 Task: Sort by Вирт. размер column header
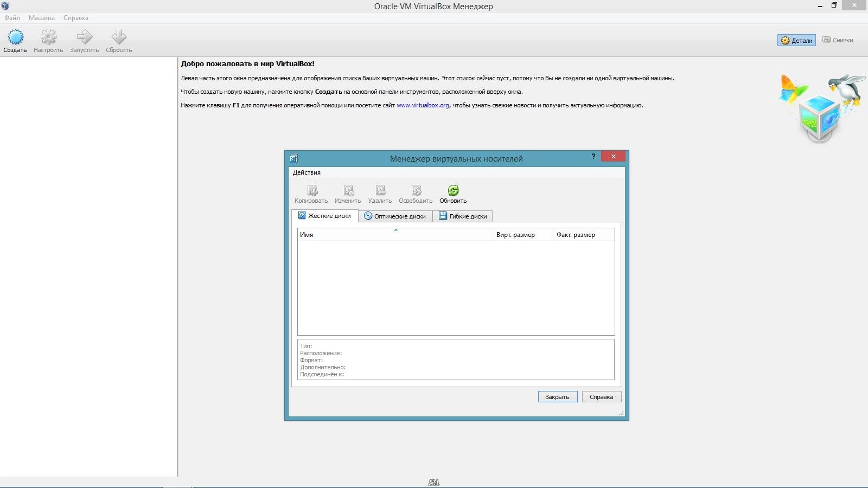click(x=524, y=235)
